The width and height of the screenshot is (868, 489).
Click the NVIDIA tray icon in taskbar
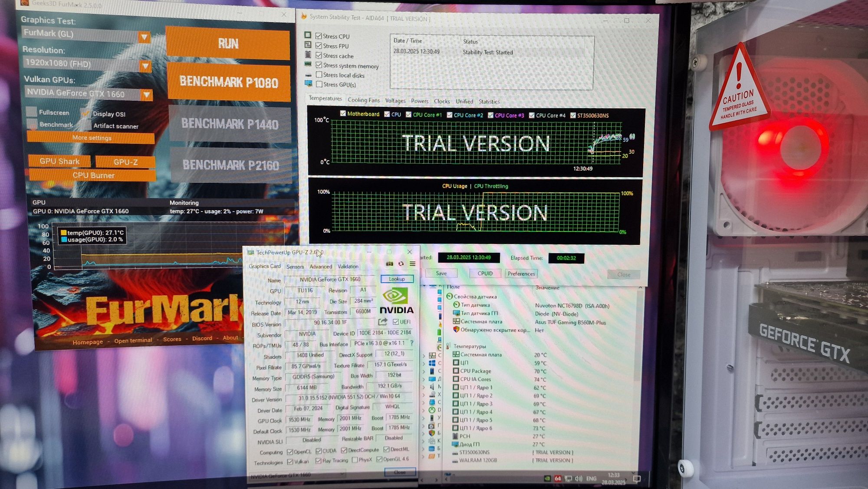547,479
